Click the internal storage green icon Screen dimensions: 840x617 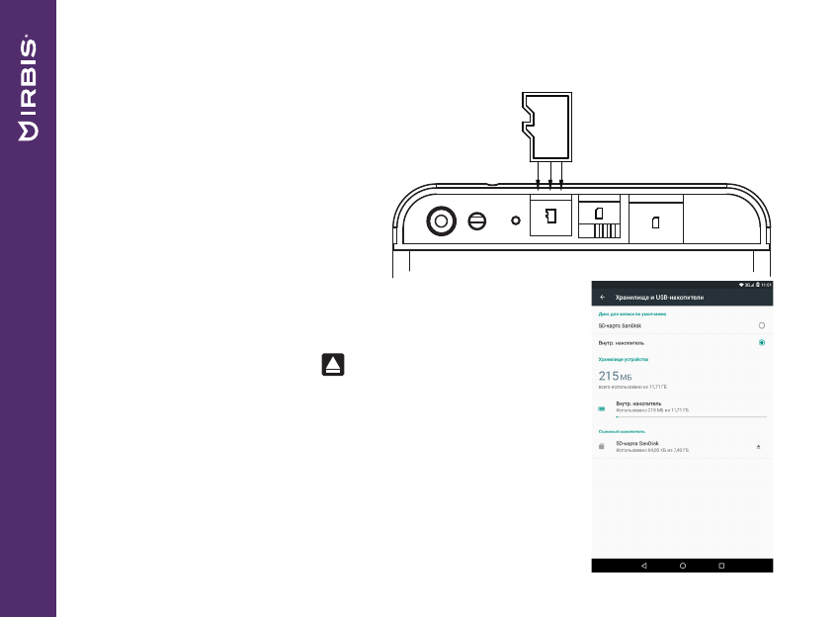tap(601, 407)
